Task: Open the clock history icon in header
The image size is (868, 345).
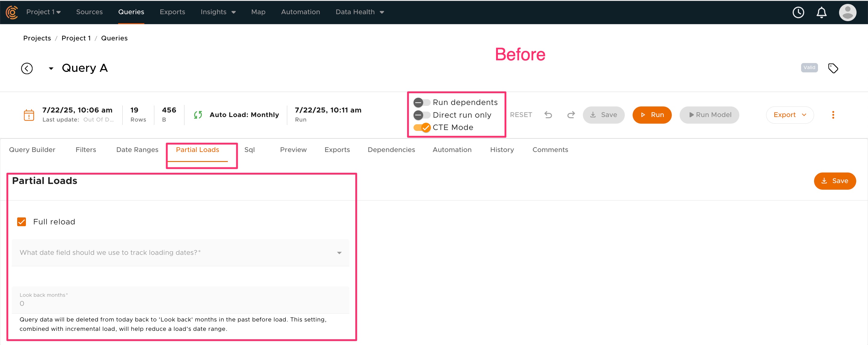Action: [798, 12]
